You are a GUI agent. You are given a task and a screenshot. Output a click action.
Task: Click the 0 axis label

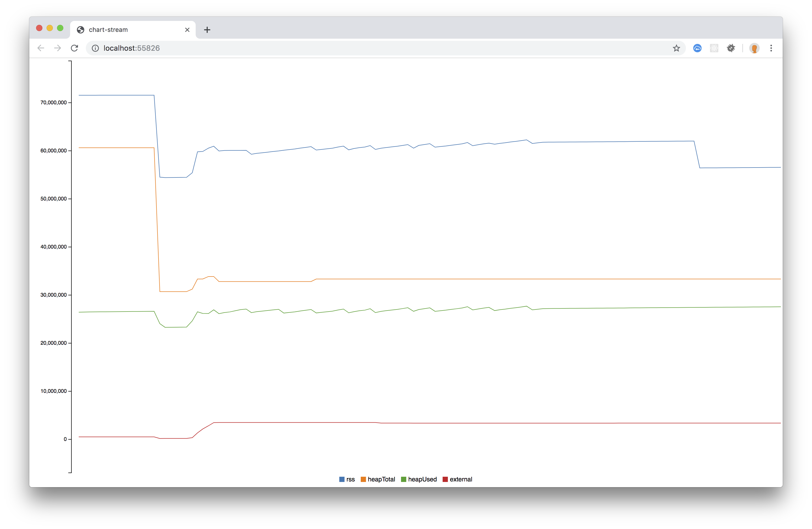point(65,439)
